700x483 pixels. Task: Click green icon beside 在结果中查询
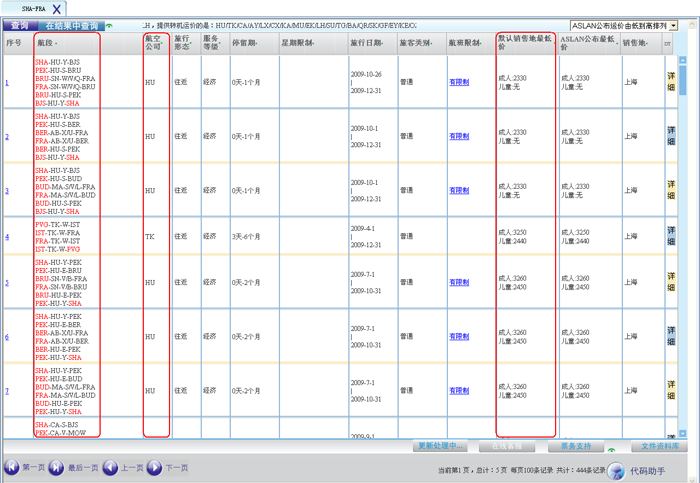110,26
